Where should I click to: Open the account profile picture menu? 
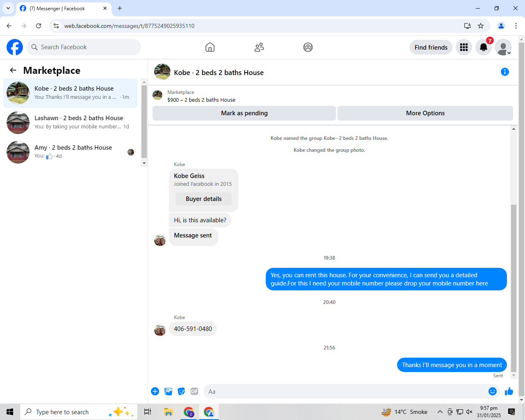tap(503, 47)
